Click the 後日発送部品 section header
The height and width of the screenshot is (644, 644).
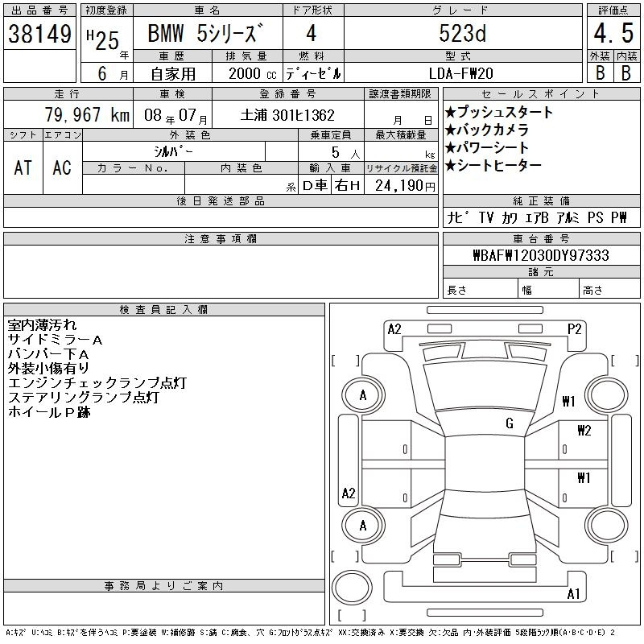221,200
